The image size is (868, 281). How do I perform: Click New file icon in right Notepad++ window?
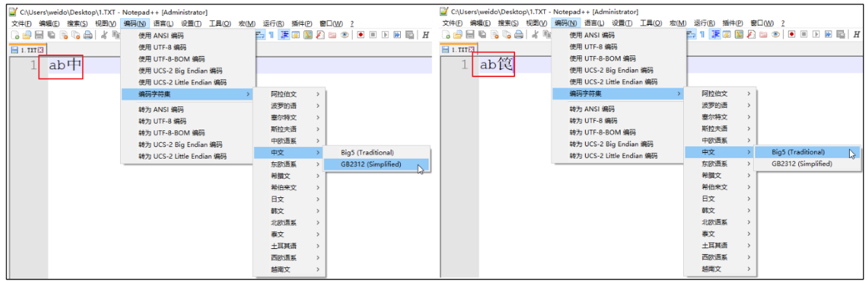(445, 34)
